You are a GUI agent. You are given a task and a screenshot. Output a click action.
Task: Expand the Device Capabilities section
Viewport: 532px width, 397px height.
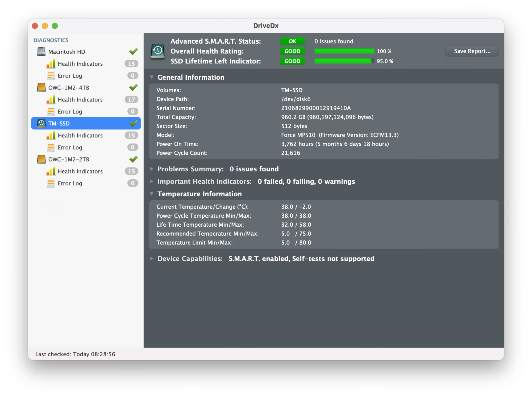(152, 259)
